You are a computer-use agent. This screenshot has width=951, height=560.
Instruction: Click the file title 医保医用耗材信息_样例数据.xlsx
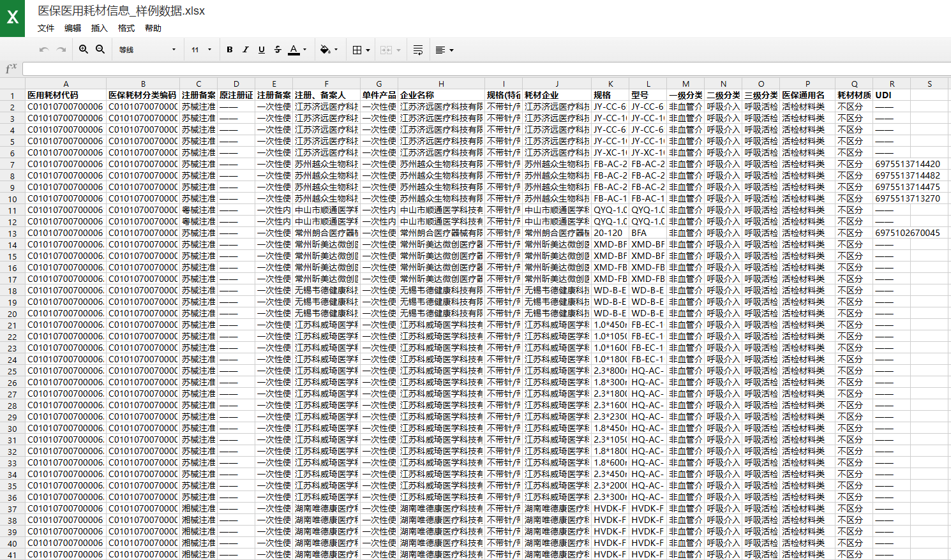(x=121, y=11)
